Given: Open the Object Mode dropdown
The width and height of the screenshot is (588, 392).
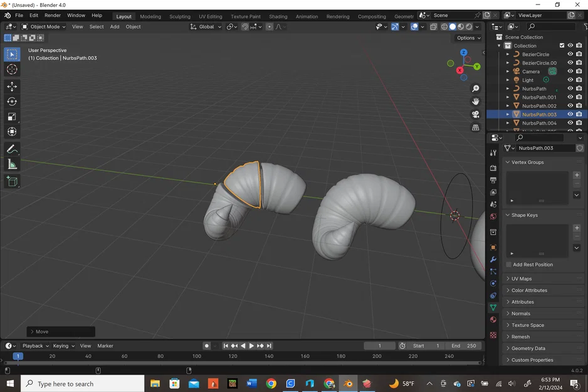Looking at the screenshot, I should (x=43, y=26).
